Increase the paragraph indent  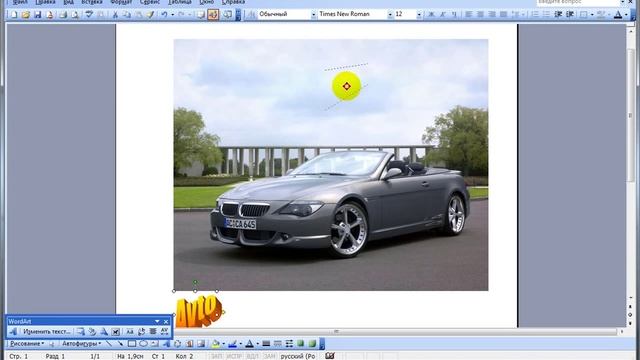click(x=570, y=15)
